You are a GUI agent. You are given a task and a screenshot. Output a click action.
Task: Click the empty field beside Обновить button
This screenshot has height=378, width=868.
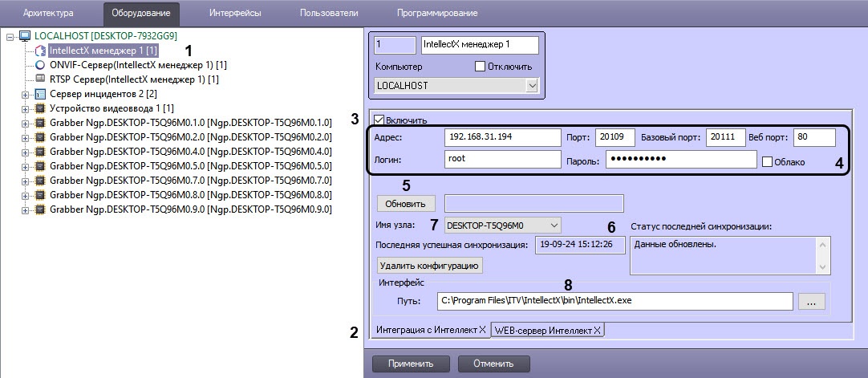click(x=534, y=203)
